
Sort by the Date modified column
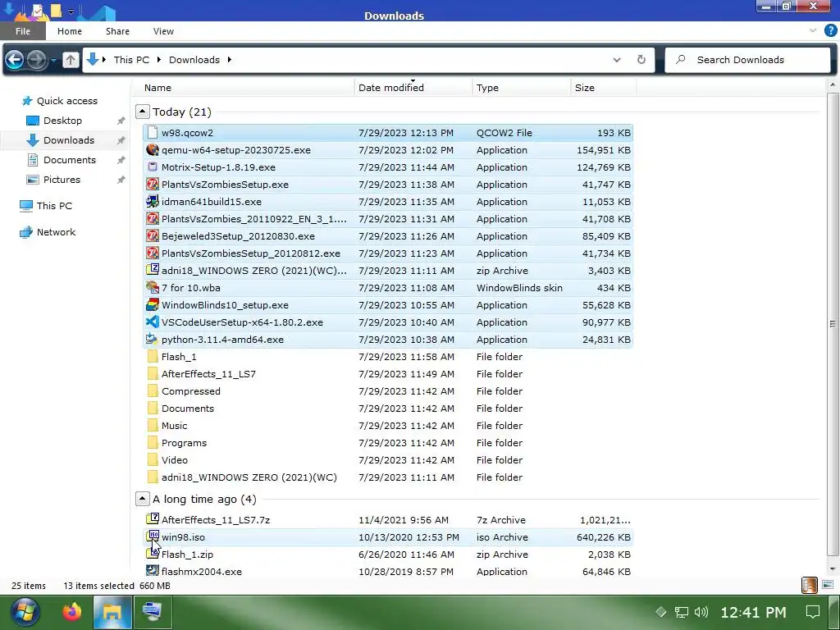[413, 87]
